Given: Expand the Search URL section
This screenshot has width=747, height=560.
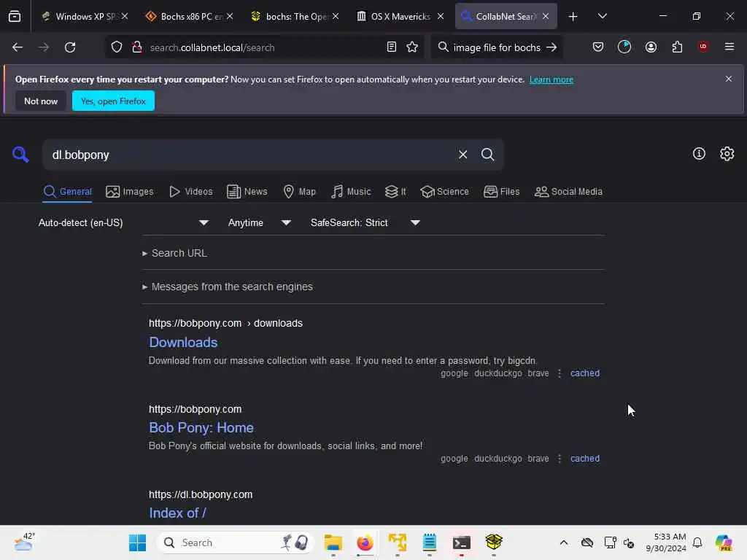Looking at the screenshot, I should tap(174, 253).
